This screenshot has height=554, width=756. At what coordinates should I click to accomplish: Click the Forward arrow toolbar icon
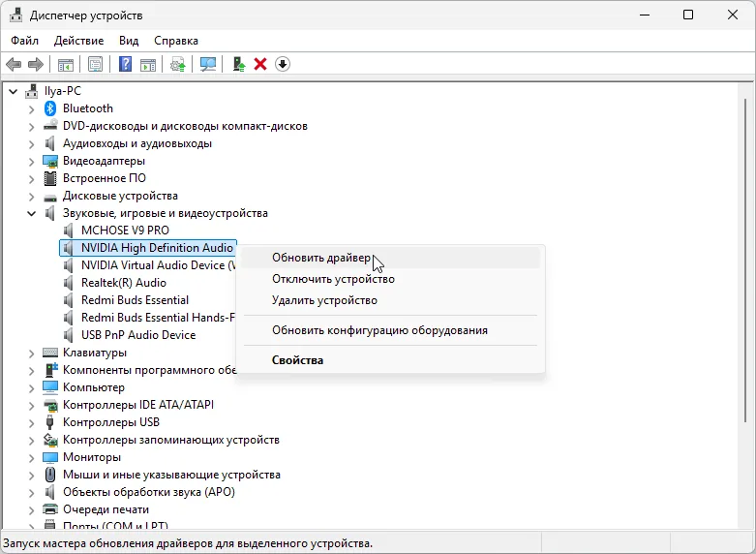coord(36,64)
